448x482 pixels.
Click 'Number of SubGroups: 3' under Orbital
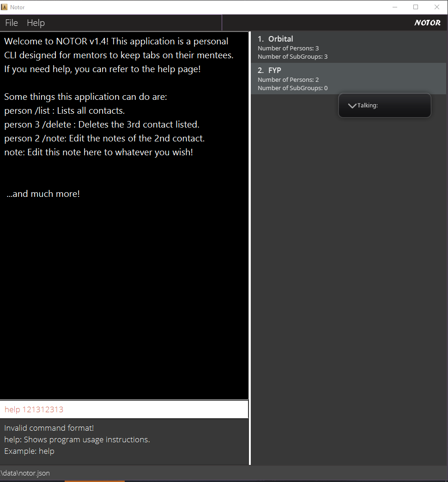[x=292, y=56]
